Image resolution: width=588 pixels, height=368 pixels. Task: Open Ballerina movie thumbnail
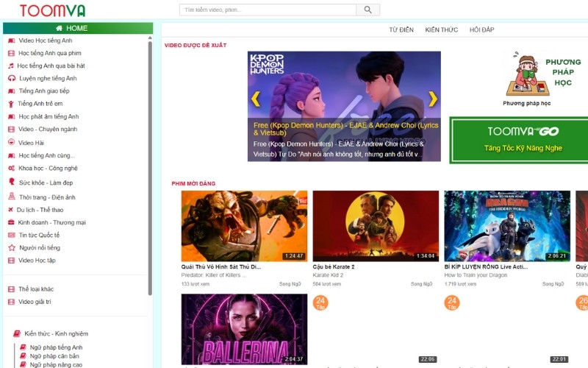click(244, 329)
